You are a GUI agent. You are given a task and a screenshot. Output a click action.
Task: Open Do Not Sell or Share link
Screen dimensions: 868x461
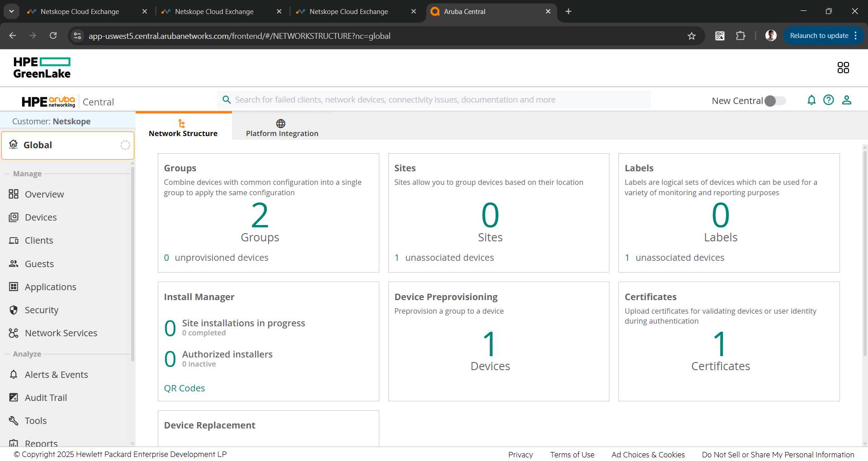(x=778, y=455)
